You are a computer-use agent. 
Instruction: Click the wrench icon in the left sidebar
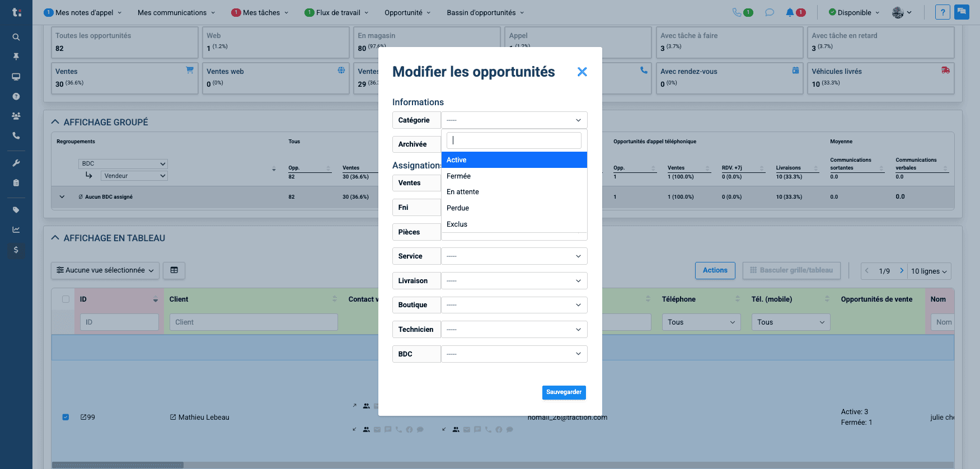[16, 163]
